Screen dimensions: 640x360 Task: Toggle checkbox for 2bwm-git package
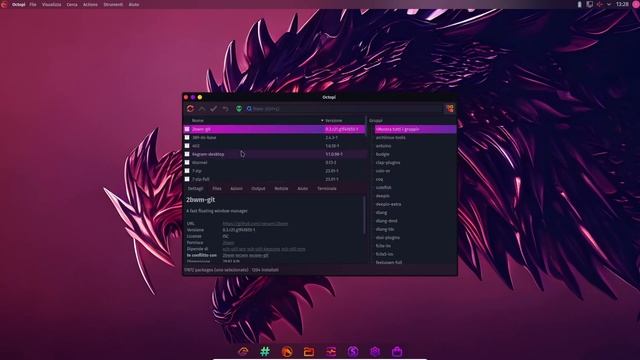click(x=187, y=129)
